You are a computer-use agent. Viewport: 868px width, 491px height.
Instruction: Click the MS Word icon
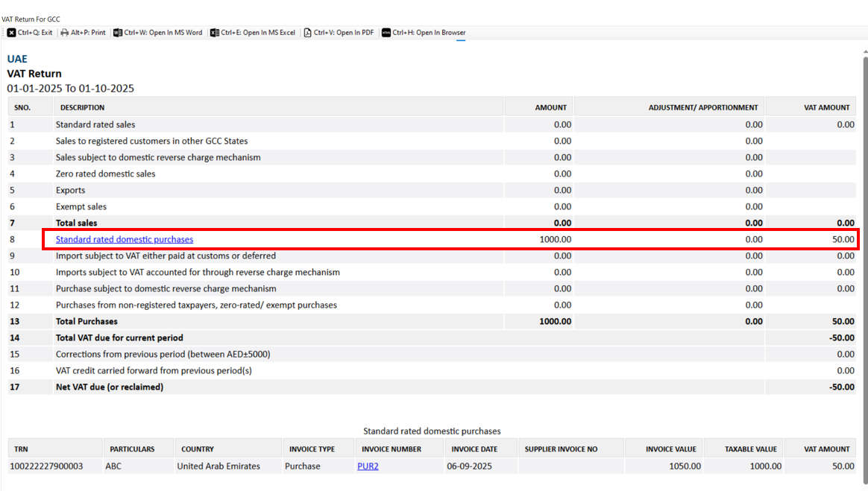pos(117,33)
